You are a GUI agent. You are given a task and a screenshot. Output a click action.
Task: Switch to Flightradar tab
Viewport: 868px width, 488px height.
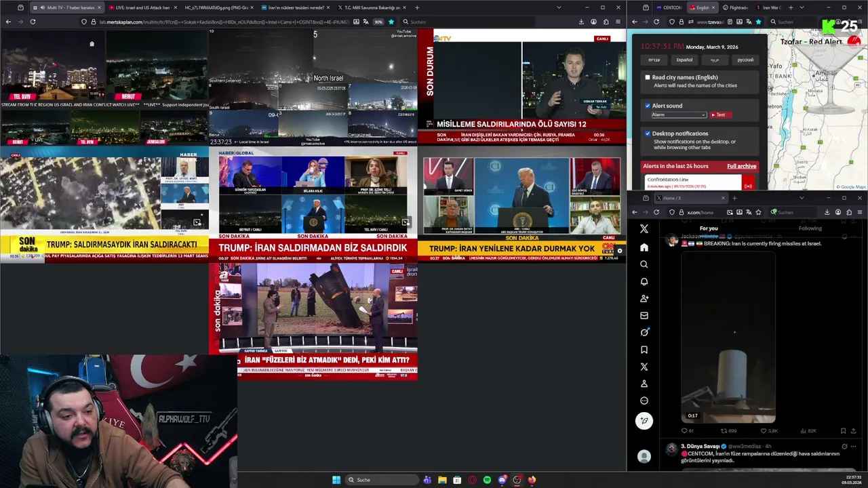737,7
